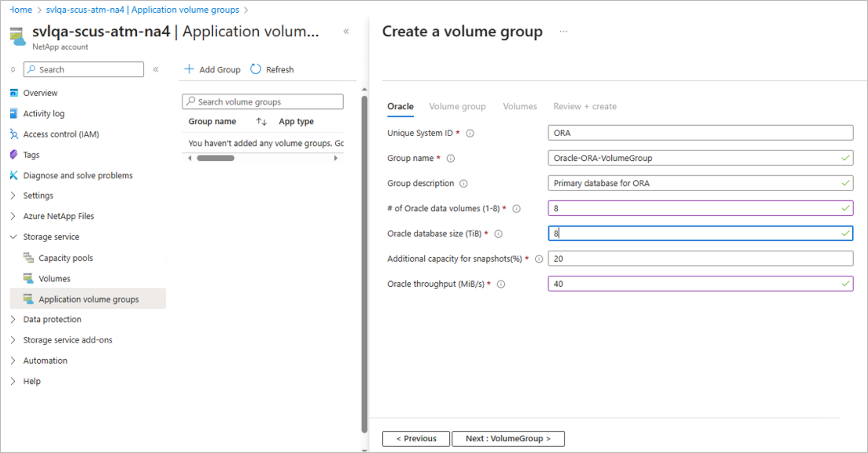Collapse the resource blade double chevron
The width and height of the screenshot is (868, 453).
point(346,31)
